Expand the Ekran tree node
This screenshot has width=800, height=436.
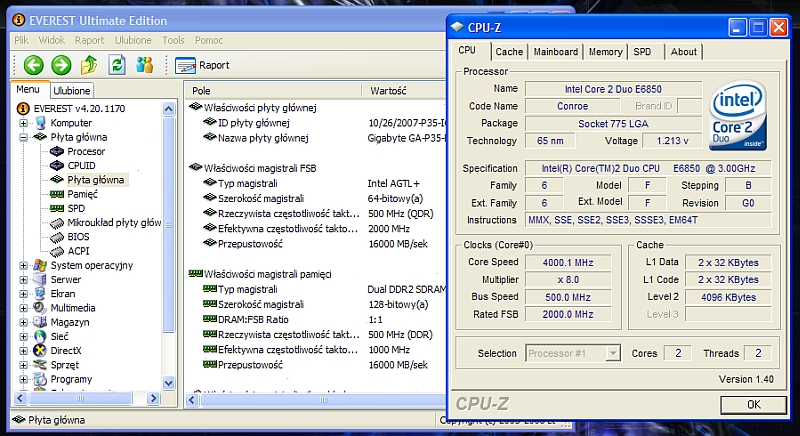pos(23,294)
